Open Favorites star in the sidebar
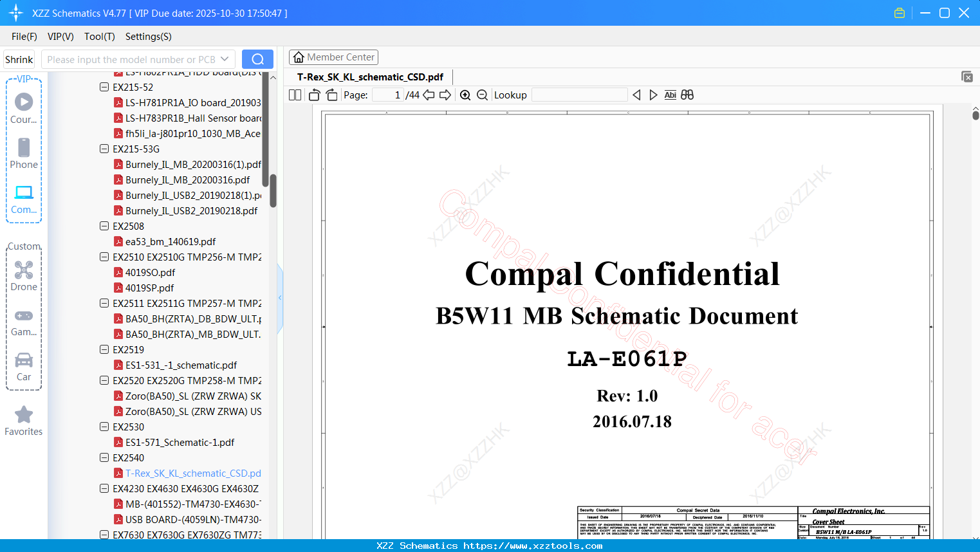Screen dimensions: 980x552 (x=24, y=414)
